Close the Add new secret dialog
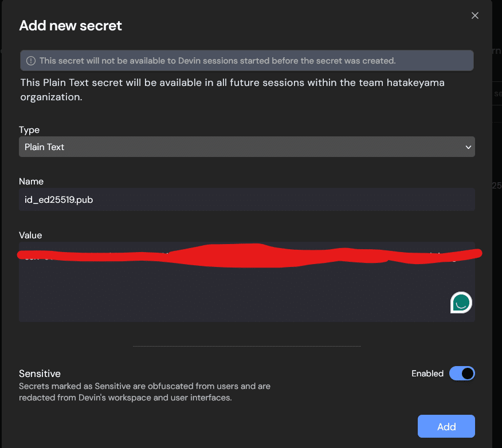Viewport: 502px width, 448px height. click(x=474, y=16)
